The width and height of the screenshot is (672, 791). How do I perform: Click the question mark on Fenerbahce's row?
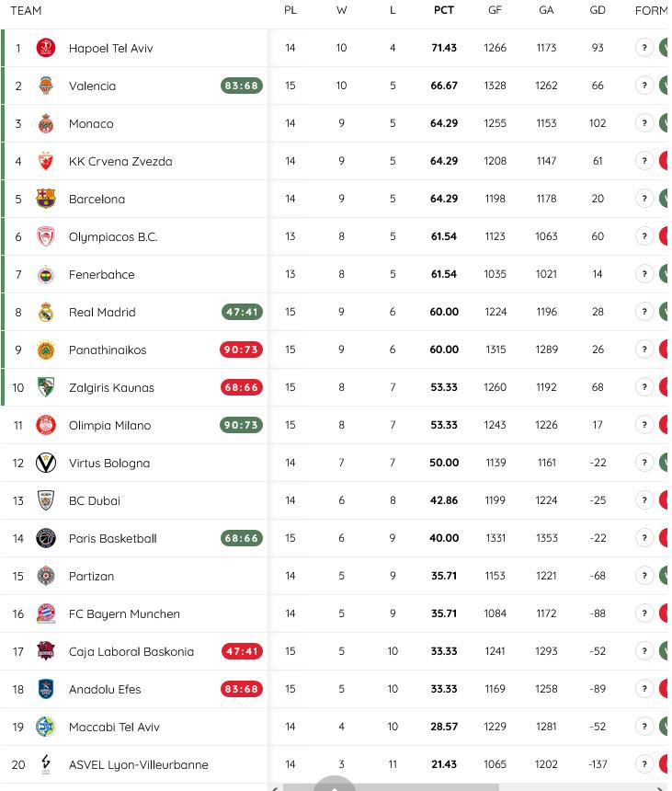click(x=644, y=273)
